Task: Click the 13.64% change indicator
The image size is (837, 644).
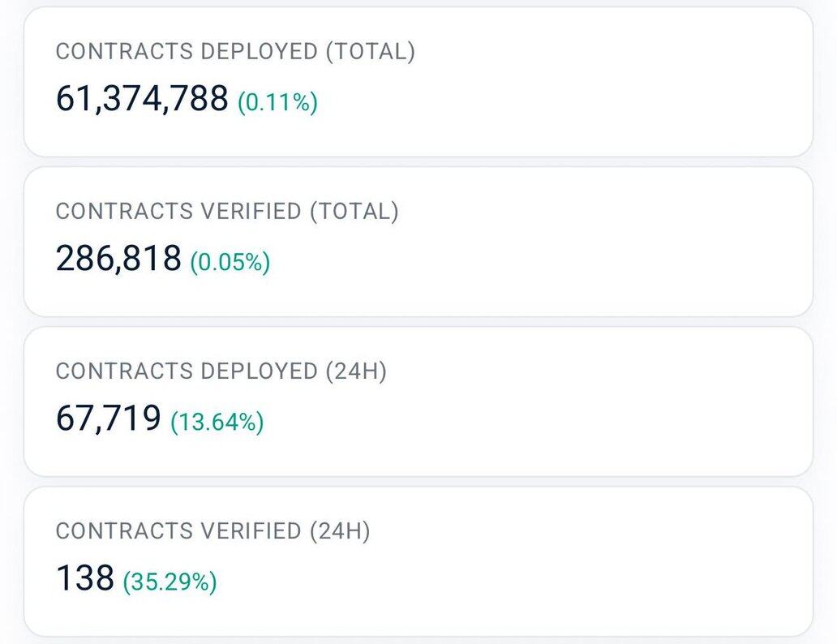Action: pyautogui.click(x=217, y=422)
